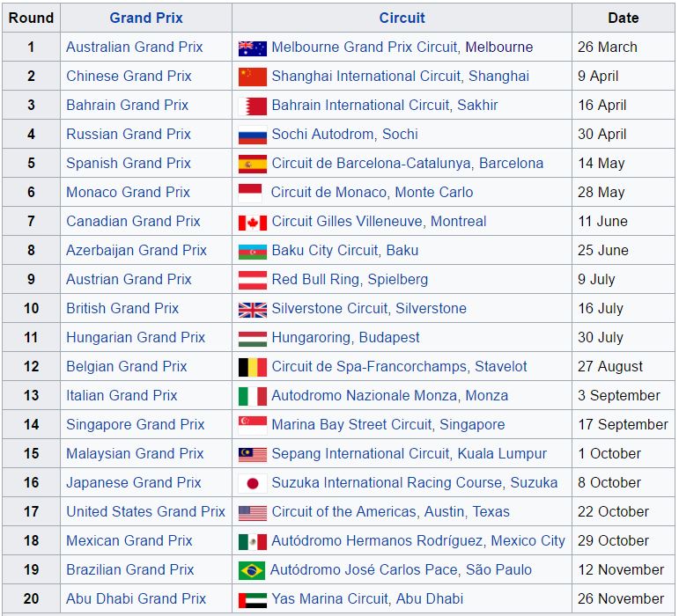The width and height of the screenshot is (679, 616).
Task: Visit the Circuit of the Americas page
Action: pyautogui.click(x=343, y=511)
